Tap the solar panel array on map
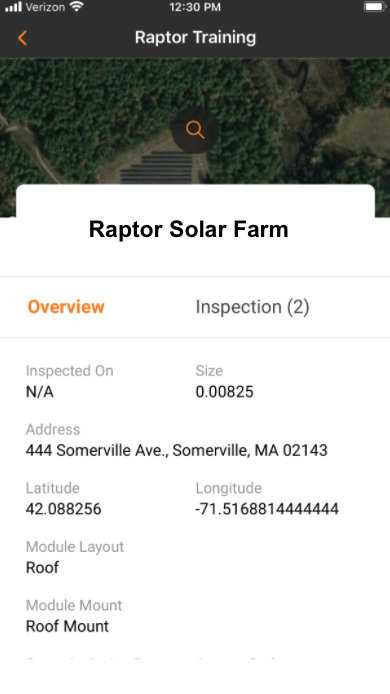The height and width of the screenshot is (694, 390). tap(156, 168)
